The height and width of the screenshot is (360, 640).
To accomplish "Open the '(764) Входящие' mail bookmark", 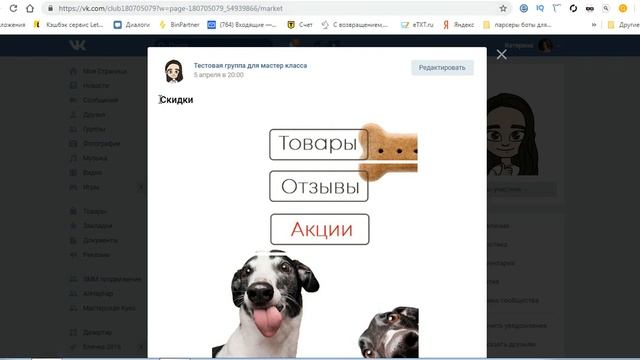I will [242, 25].
